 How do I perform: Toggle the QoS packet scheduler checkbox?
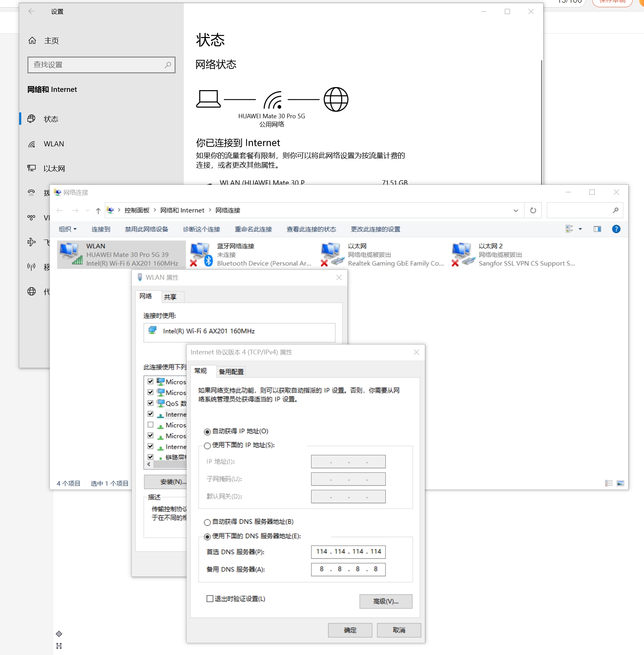(150, 403)
